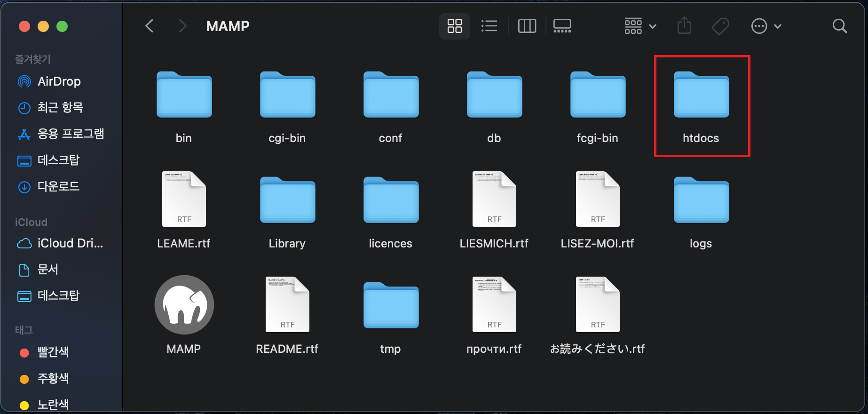The height and width of the screenshot is (414, 868).
Task: Minimize the window with yellow button
Action: [43, 26]
